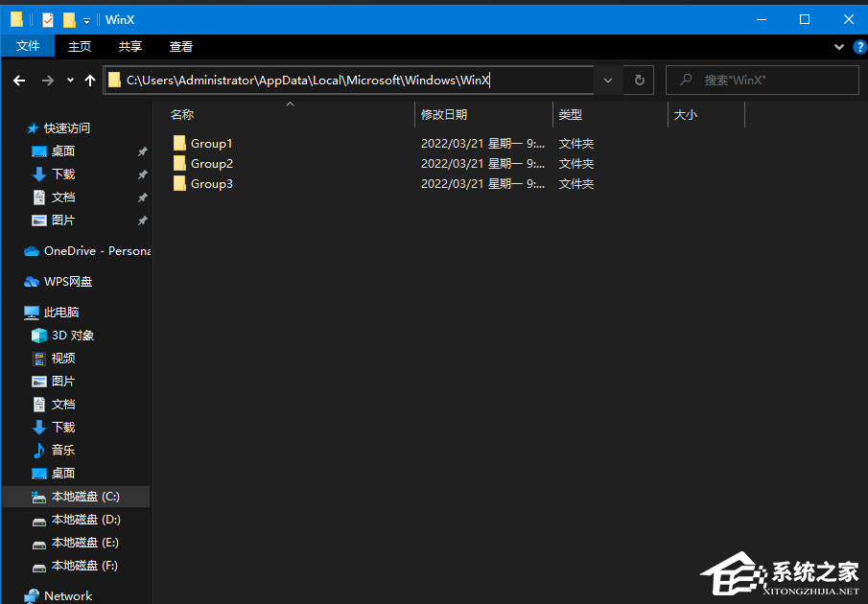Open the Group1 folder

click(211, 143)
